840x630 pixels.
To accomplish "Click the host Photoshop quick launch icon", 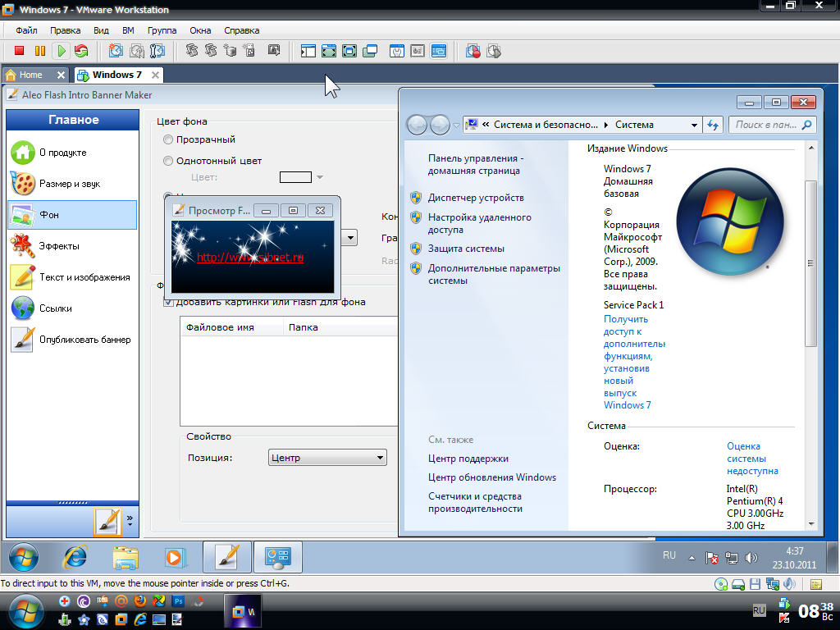I will pos(178,601).
